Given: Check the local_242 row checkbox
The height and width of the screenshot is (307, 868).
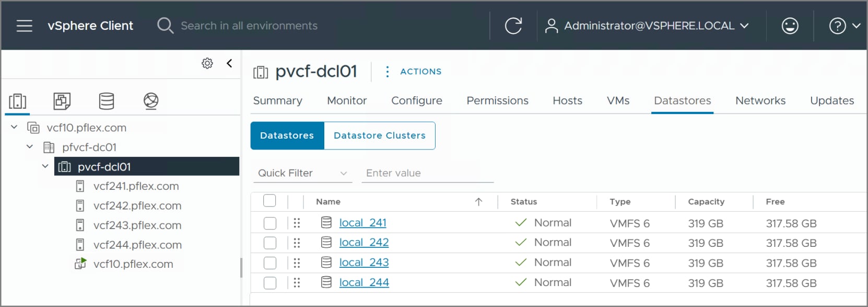Looking at the screenshot, I should [x=270, y=243].
